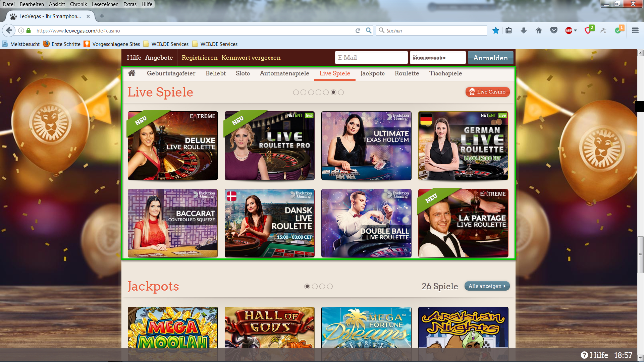Click the magnifier icon in address bar

(369, 31)
